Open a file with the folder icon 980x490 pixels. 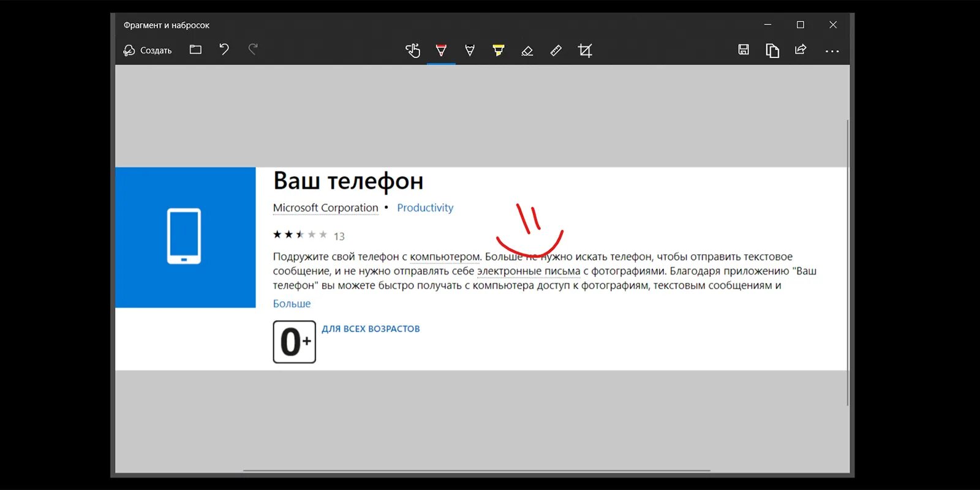click(x=195, y=50)
